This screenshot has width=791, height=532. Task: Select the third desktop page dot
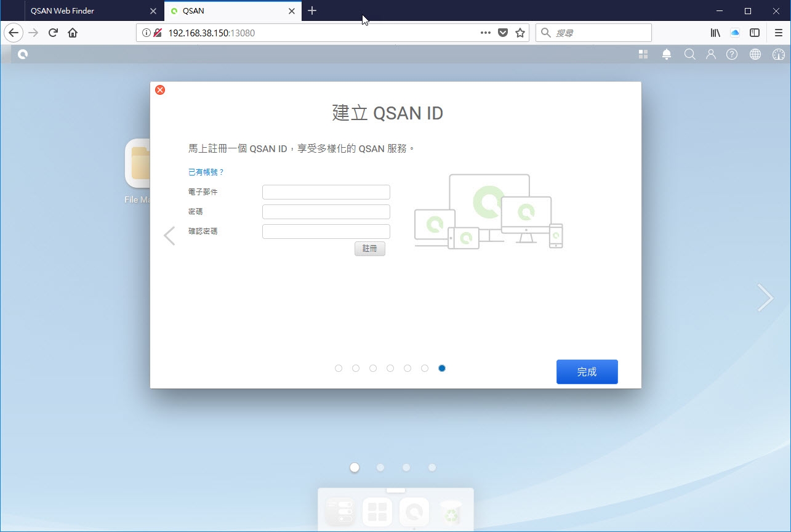[x=406, y=467]
